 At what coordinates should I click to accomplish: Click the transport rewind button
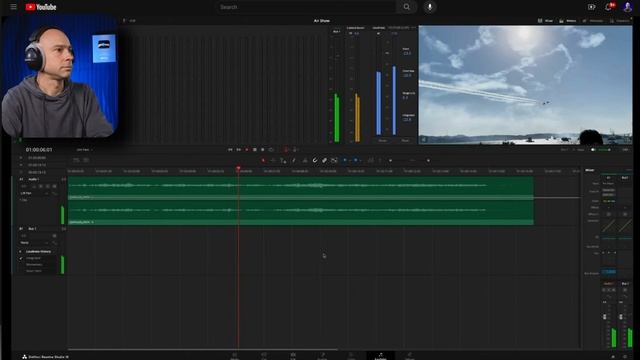230,150
